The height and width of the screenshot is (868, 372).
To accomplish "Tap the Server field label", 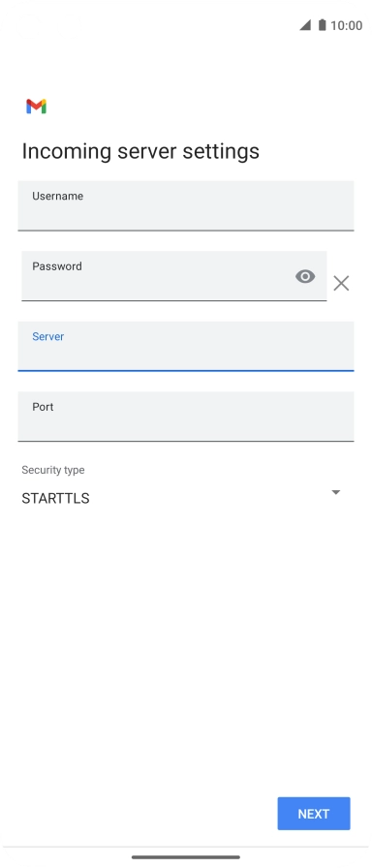I will coord(48,336).
